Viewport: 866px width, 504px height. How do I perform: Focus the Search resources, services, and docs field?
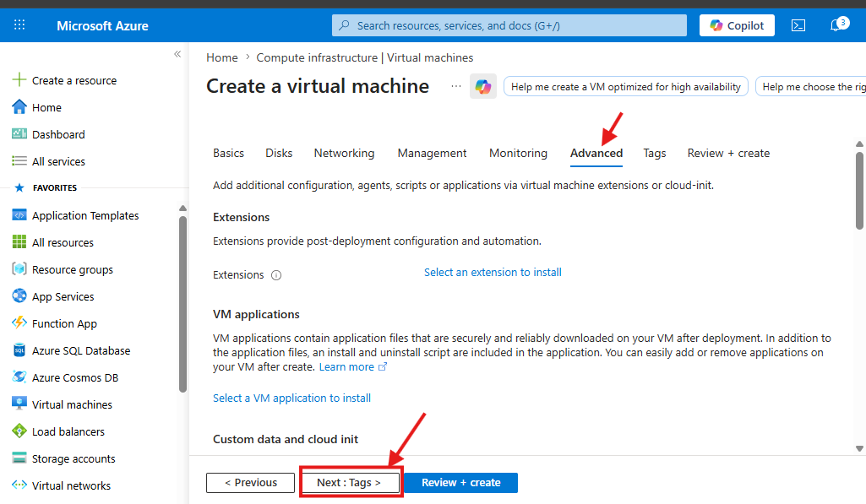509,25
